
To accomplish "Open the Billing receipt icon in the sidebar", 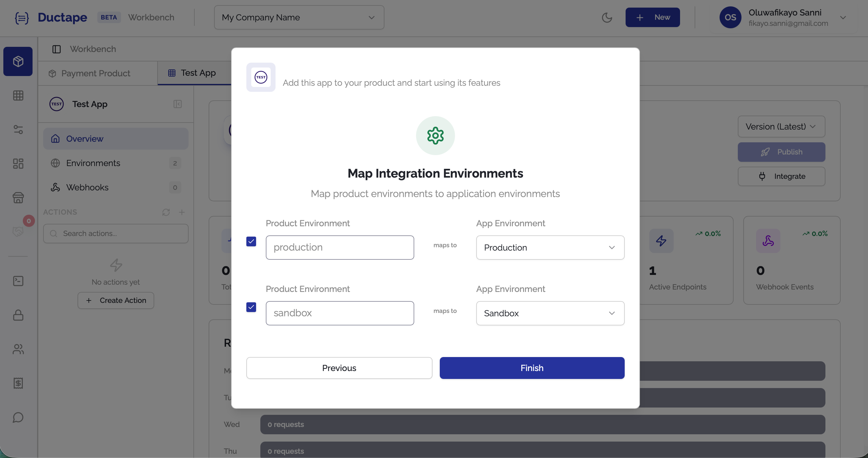I will 18,383.
